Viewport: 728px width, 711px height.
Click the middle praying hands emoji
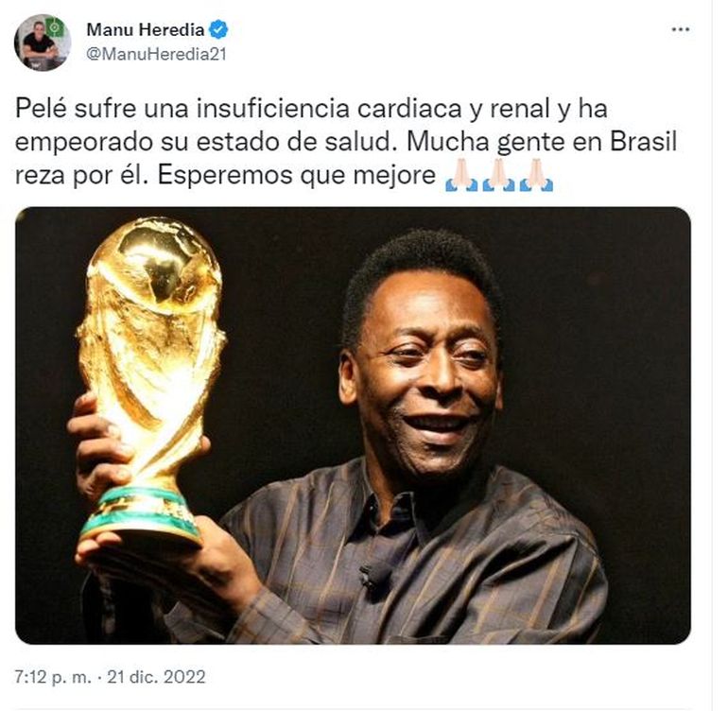coord(498,175)
